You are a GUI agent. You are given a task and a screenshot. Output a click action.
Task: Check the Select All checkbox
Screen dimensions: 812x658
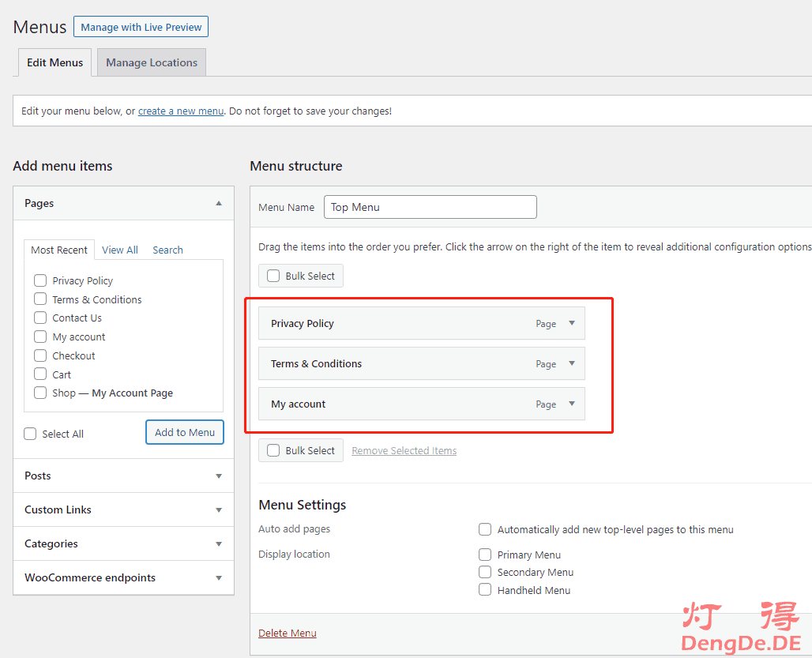[x=30, y=434]
